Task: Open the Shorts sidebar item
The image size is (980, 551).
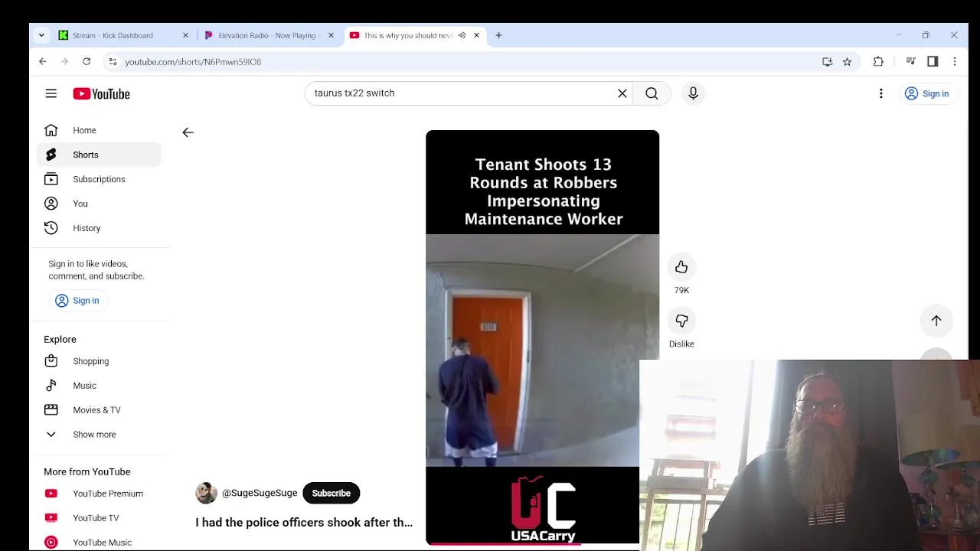Action: point(99,155)
